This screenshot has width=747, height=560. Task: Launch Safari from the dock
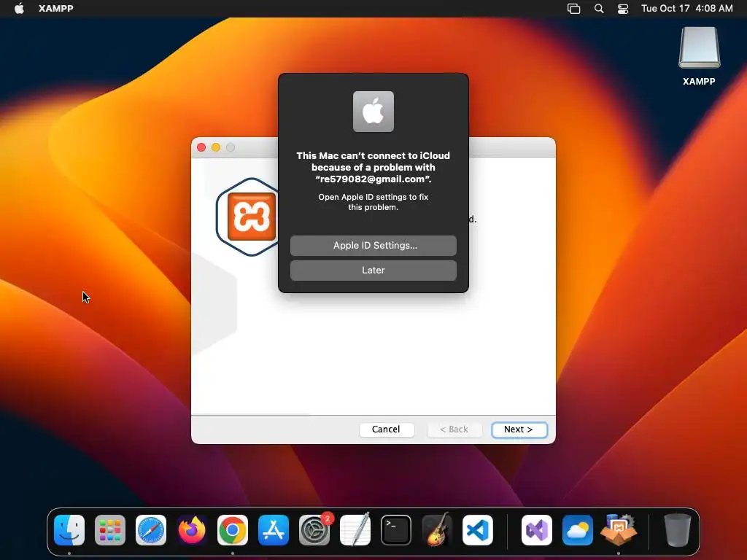(x=151, y=530)
